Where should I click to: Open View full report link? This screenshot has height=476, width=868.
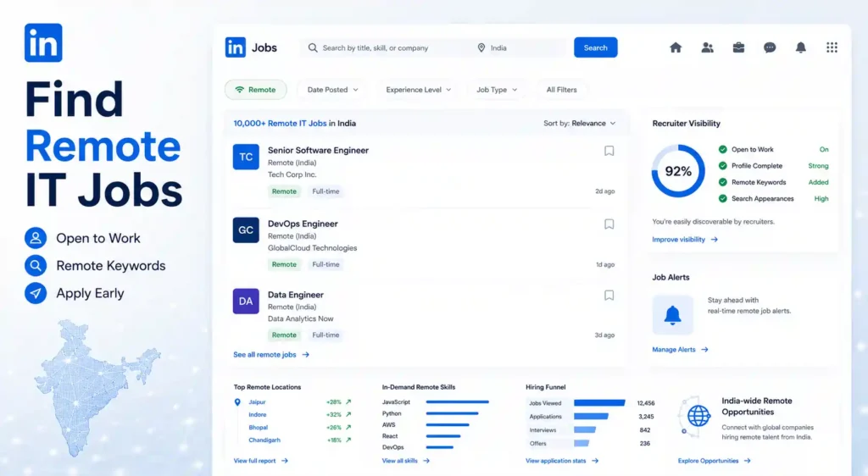click(261, 461)
